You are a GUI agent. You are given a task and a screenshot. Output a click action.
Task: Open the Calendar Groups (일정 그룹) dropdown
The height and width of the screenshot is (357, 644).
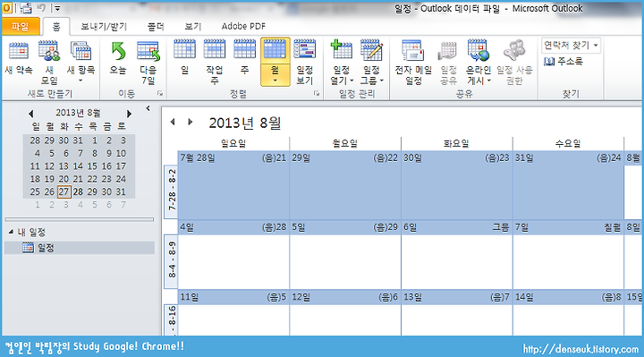click(x=372, y=63)
